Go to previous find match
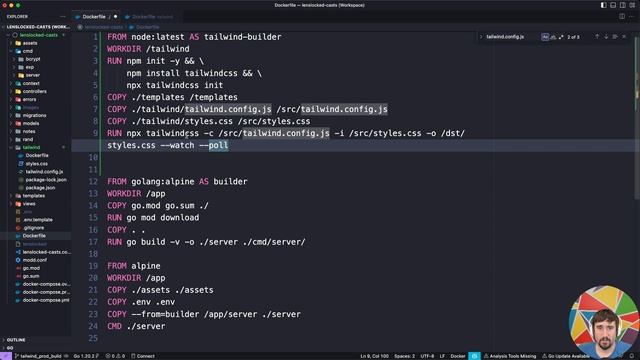 coord(597,37)
